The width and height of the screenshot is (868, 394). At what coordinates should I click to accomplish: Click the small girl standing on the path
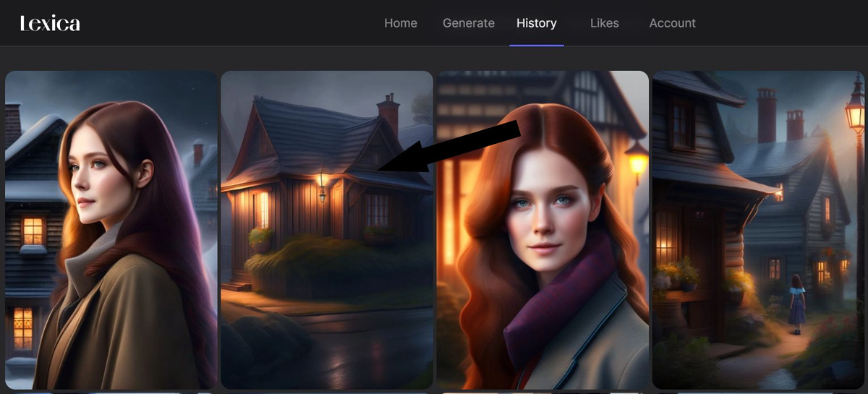coord(796,304)
